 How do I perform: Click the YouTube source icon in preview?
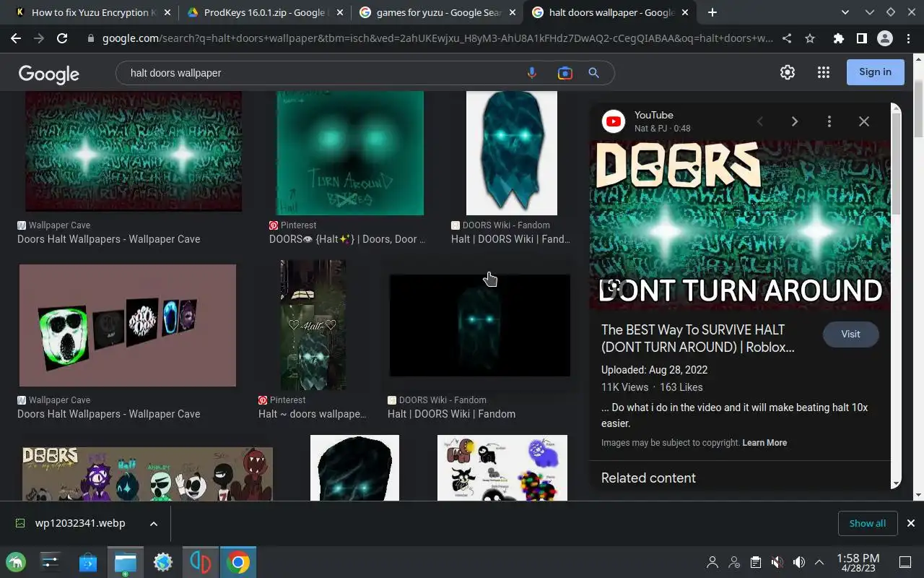click(614, 121)
